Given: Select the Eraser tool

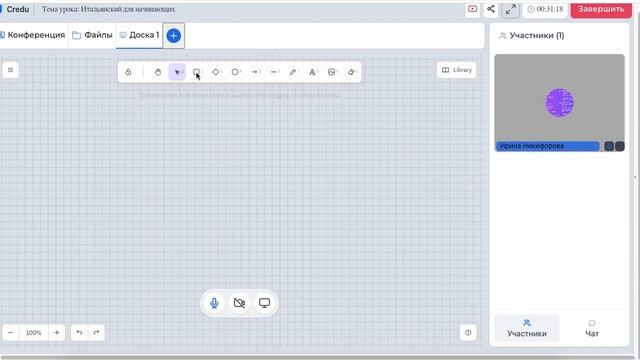Looking at the screenshot, I should 351,72.
